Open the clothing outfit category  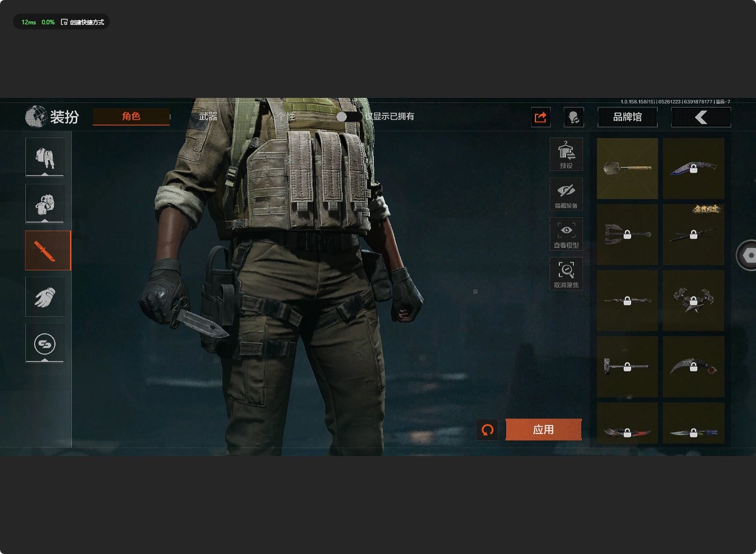coord(45,157)
